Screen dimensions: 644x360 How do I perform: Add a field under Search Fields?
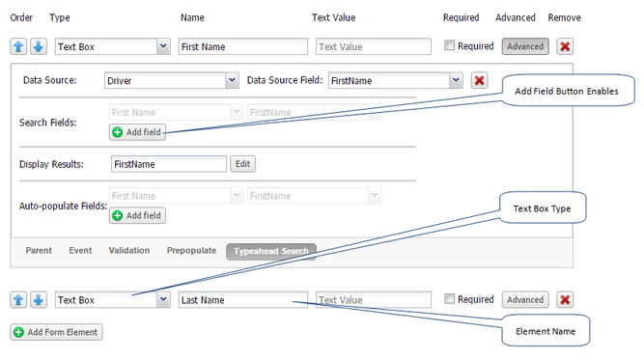(x=138, y=132)
